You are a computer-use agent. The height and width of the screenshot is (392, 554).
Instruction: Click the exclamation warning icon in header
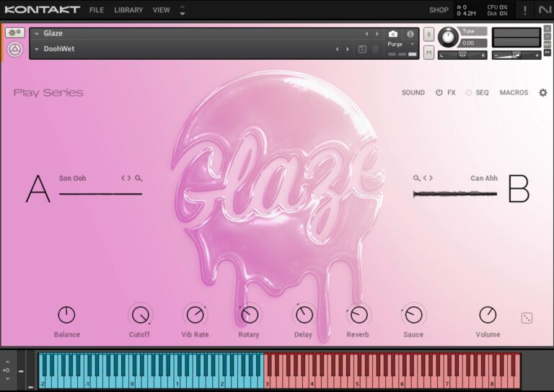tap(525, 10)
